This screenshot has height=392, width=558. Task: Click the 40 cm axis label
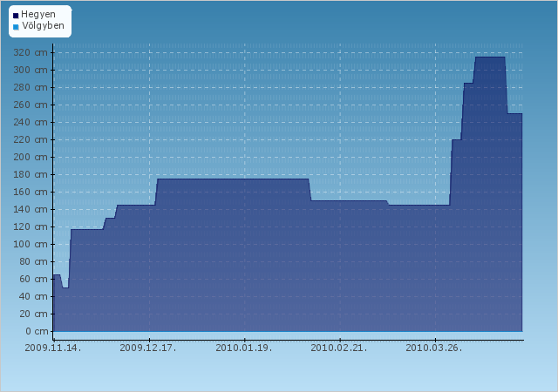(33, 297)
